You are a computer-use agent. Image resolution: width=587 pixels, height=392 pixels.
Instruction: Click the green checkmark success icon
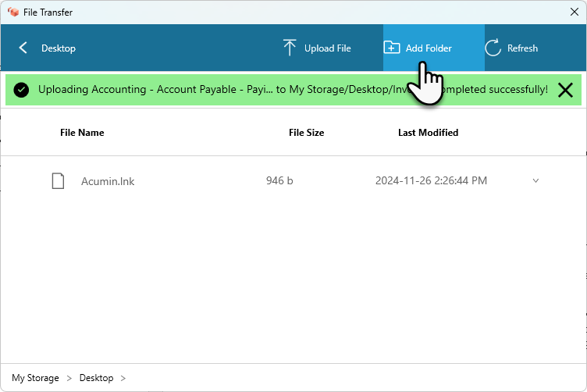point(21,90)
